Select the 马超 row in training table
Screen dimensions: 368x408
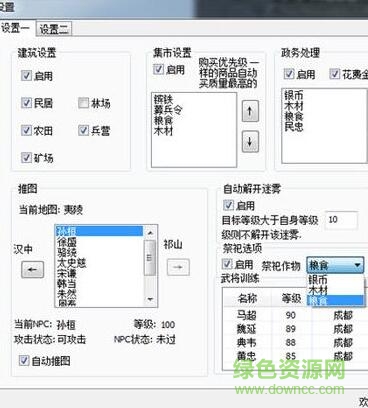(x=295, y=315)
